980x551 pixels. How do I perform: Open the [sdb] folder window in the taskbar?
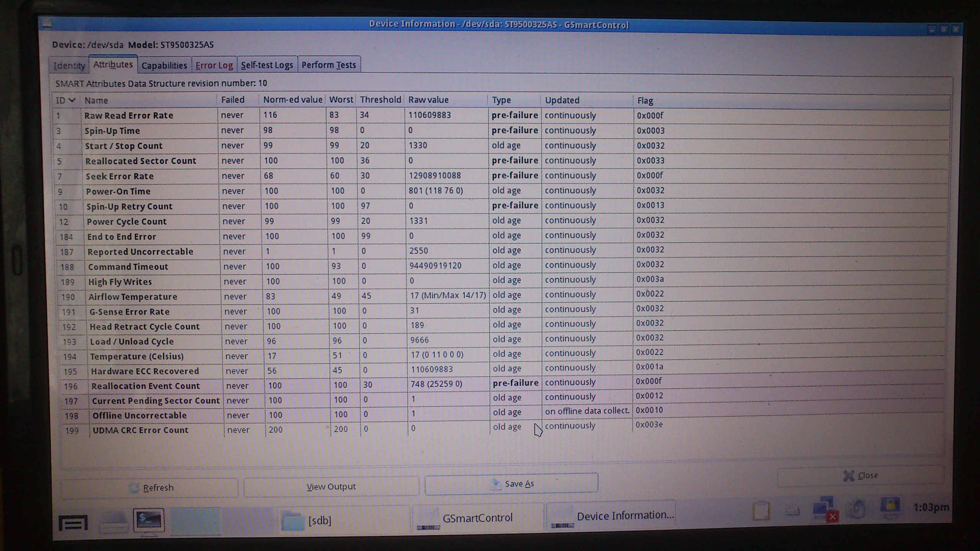(x=320, y=520)
